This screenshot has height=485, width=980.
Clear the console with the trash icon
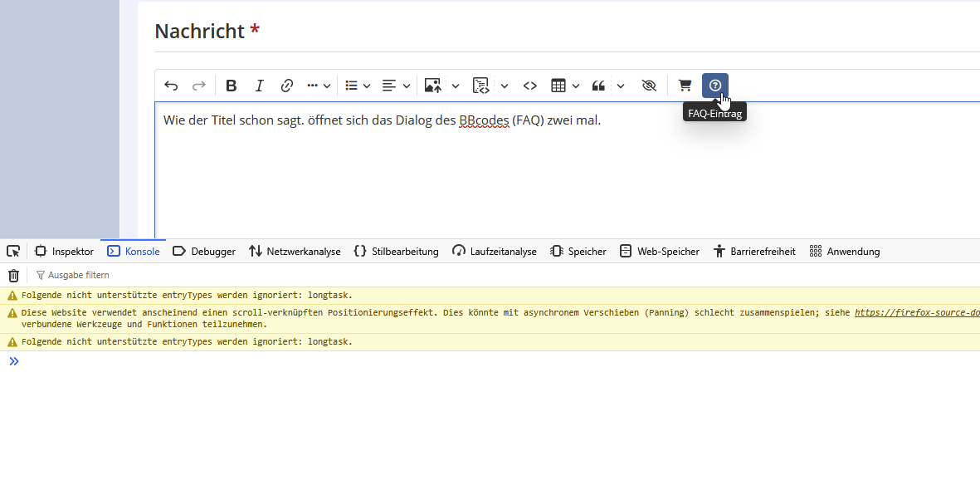coord(13,276)
